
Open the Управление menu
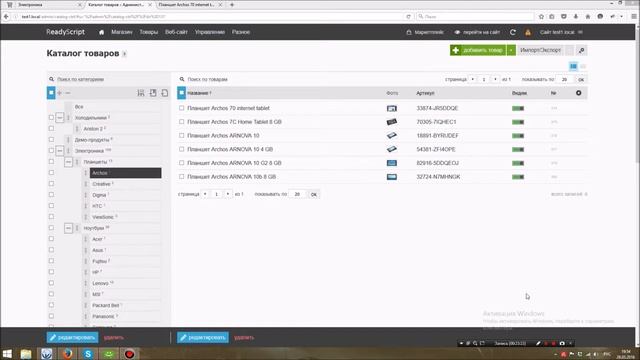pos(210,32)
